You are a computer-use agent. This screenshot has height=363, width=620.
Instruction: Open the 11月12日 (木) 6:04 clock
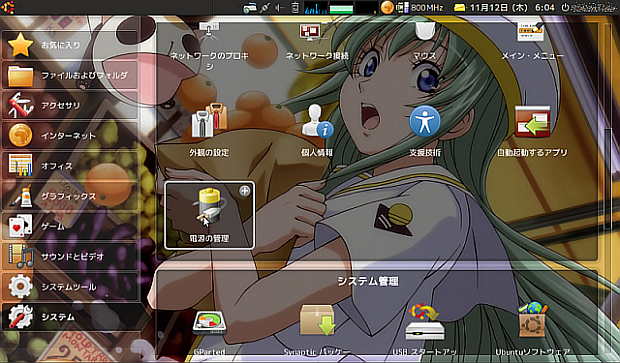tap(512, 8)
